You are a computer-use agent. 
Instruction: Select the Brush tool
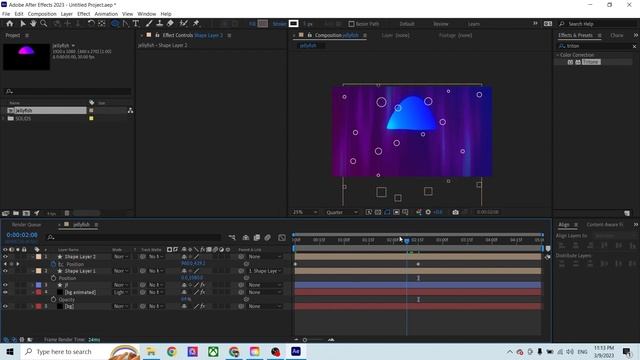pyautogui.click(x=149, y=24)
